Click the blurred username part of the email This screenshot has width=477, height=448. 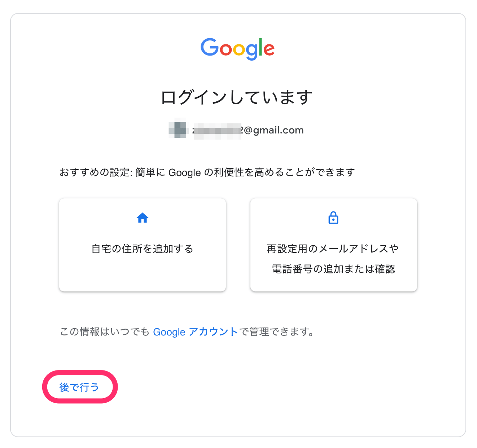pos(217,130)
